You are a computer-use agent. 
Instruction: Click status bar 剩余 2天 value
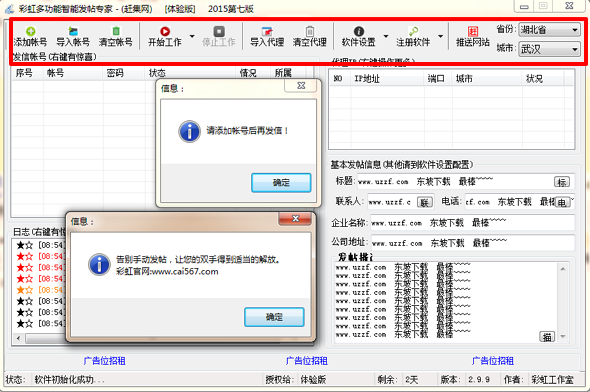(x=412, y=380)
